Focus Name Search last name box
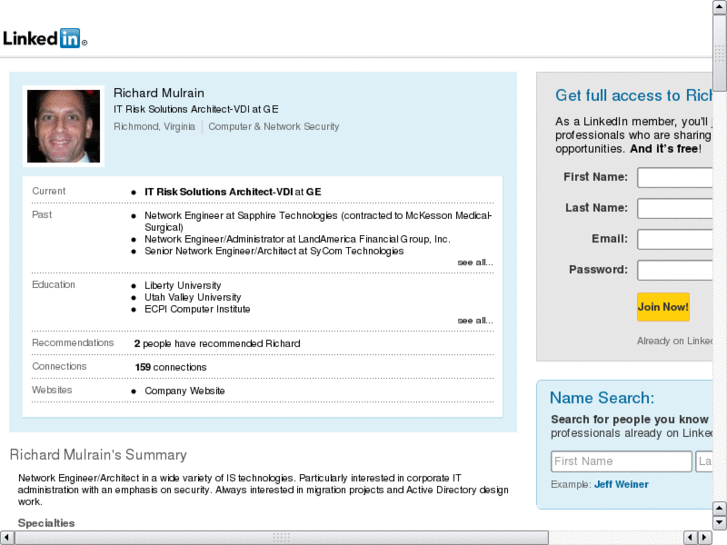The width and height of the screenshot is (727, 545). click(x=704, y=462)
